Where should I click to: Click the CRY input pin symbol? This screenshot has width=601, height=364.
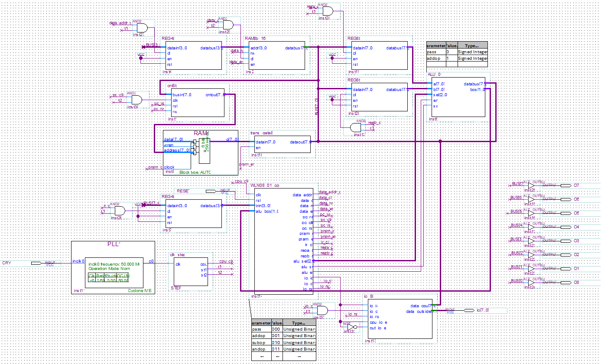(38, 263)
